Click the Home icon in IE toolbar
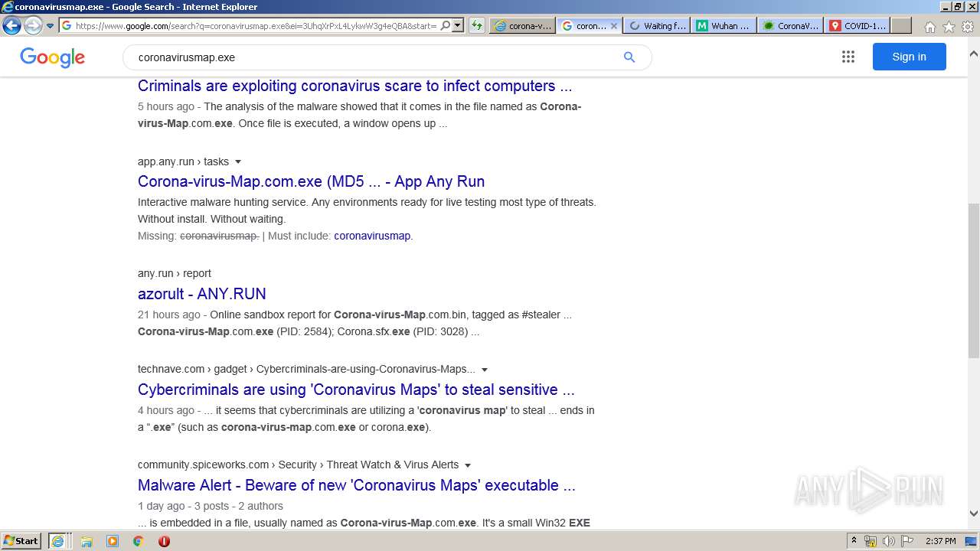980x551 pixels. coord(929,27)
